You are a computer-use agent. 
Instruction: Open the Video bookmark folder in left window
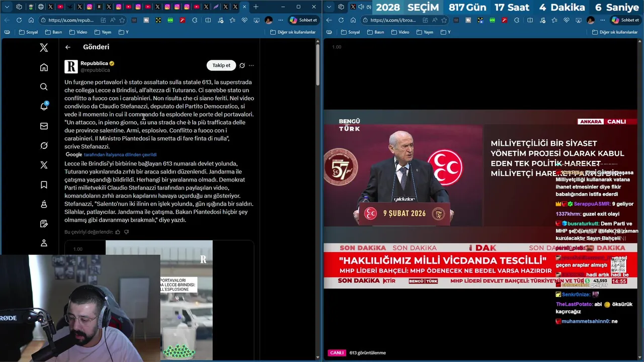click(x=78, y=32)
